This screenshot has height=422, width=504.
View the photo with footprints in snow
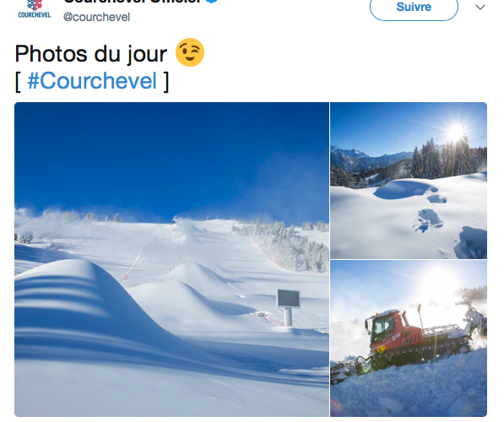click(409, 181)
